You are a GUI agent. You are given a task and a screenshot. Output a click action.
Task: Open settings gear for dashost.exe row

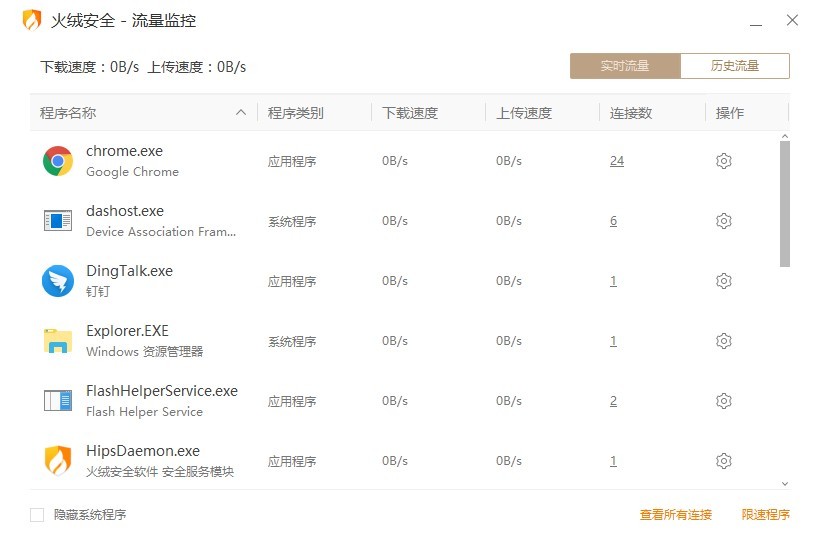(x=723, y=221)
